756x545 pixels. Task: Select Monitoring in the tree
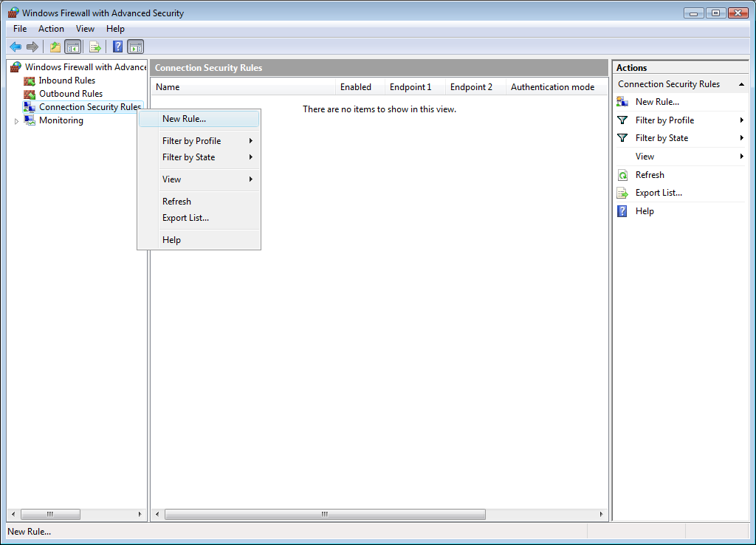tap(61, 120)
